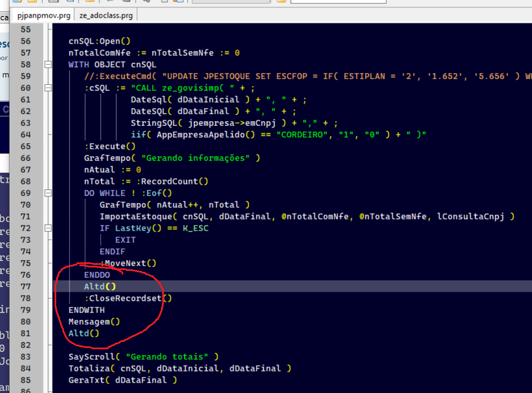Screen dimensions: 532x393
Task: Collapse the :cSQL fold marker at line 60
Action: [48, 88]
